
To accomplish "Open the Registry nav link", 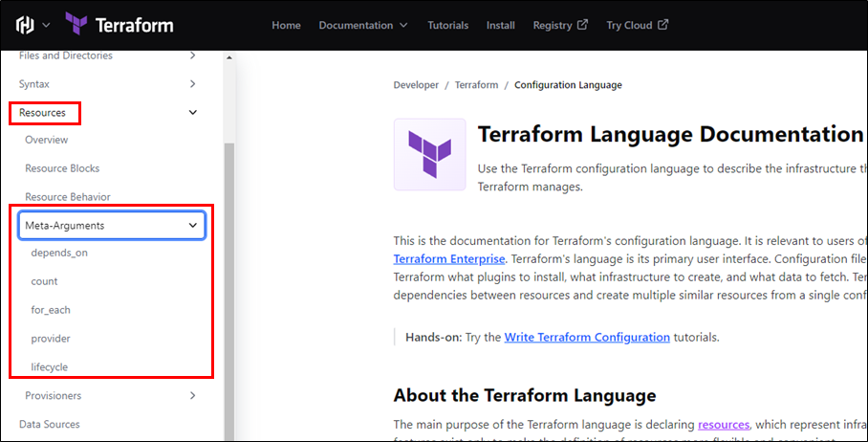I will click(560, 25).
